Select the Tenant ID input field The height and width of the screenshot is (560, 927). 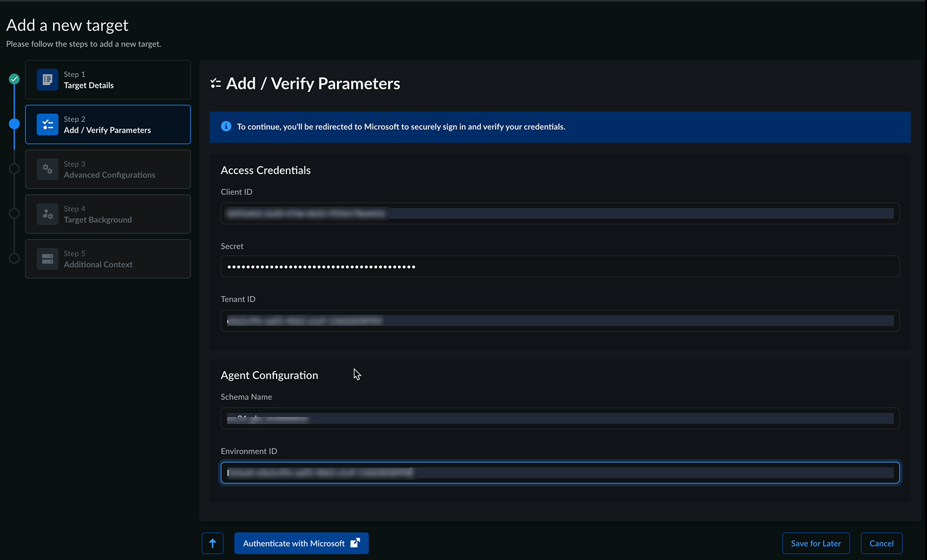tap(560, 320)
